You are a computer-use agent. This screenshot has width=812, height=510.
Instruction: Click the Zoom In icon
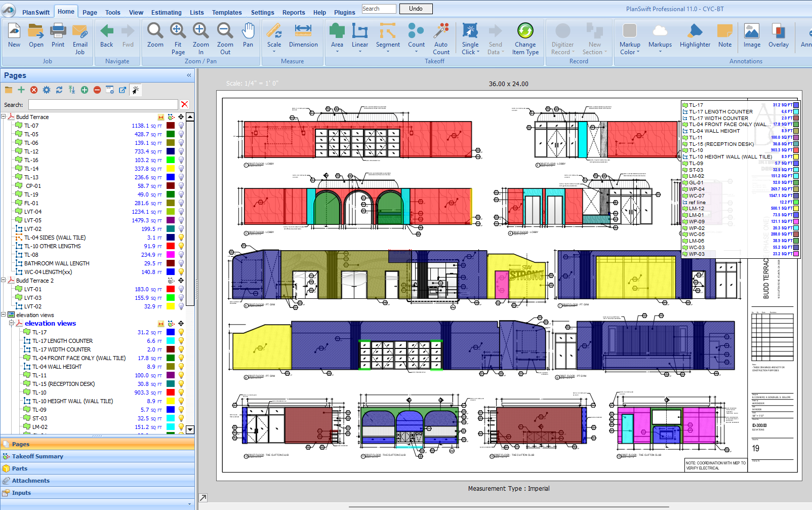pos(201,31)
